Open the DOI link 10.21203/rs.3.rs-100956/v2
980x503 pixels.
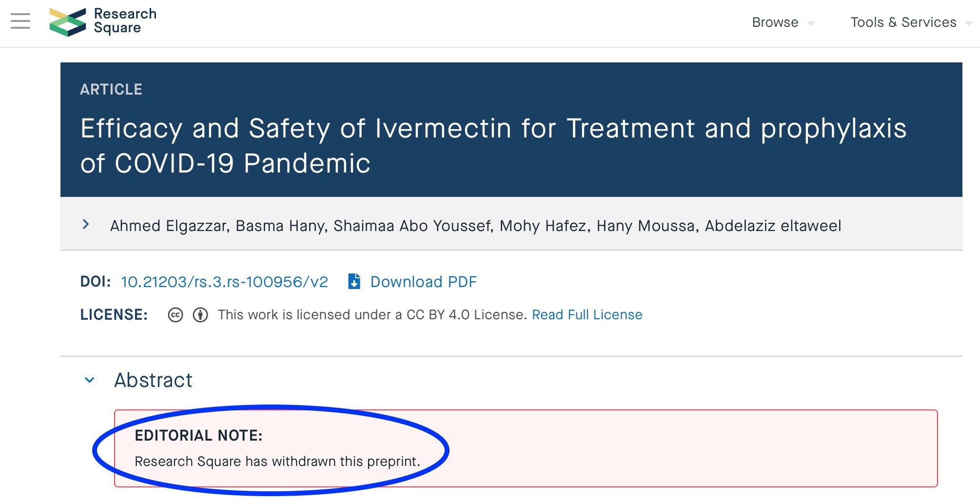(x=224, y=282)
